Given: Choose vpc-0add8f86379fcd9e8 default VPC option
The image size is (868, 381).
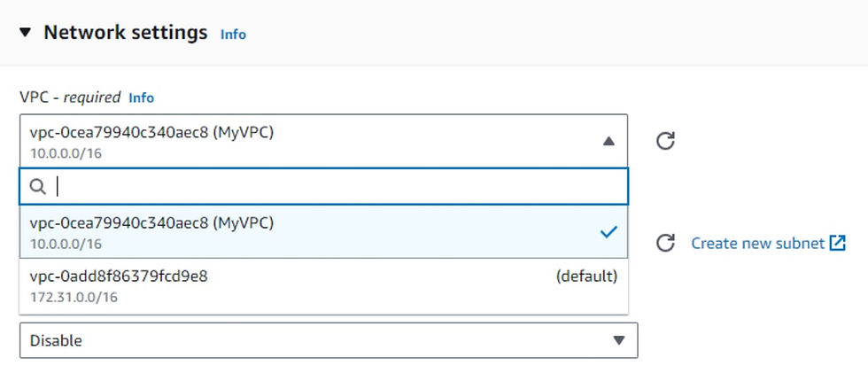Looking at the screenshot, I should tap(324, 286).
